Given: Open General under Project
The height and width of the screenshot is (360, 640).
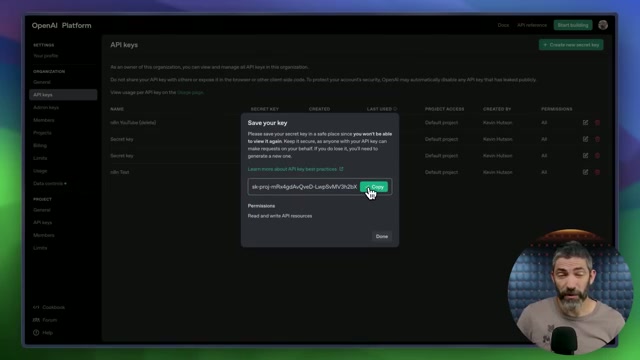Looking at the screenshot, I should coord(42,210).
